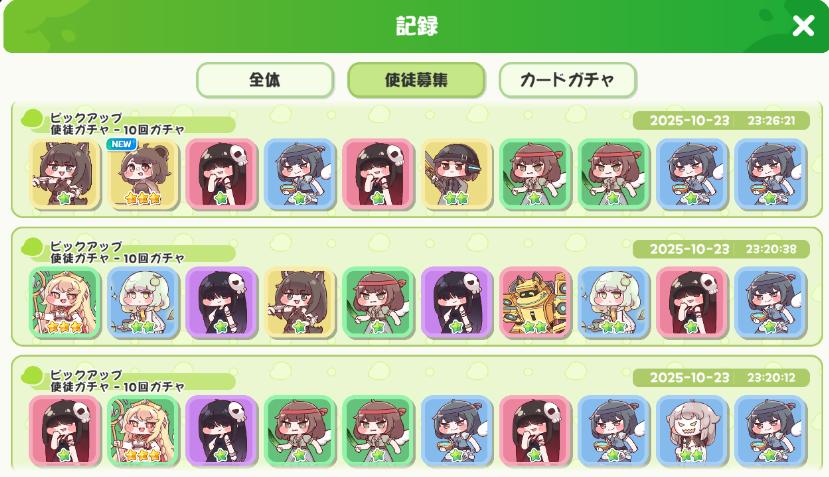This screenshot has width=829, height=477.
Task: Select first white-haired character on blue background
Action: [143, 302]
